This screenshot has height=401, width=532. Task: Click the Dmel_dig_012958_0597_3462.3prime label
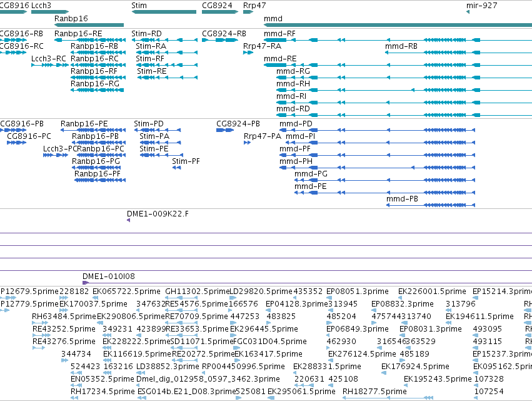208,379
